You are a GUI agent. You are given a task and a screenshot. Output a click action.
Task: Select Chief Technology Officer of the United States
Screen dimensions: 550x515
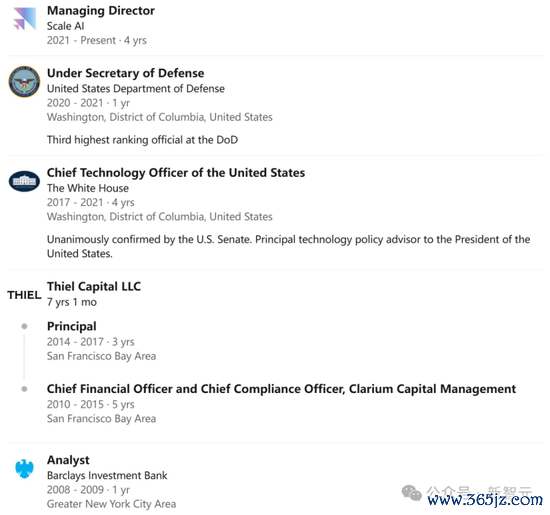(x=176, y=173)
